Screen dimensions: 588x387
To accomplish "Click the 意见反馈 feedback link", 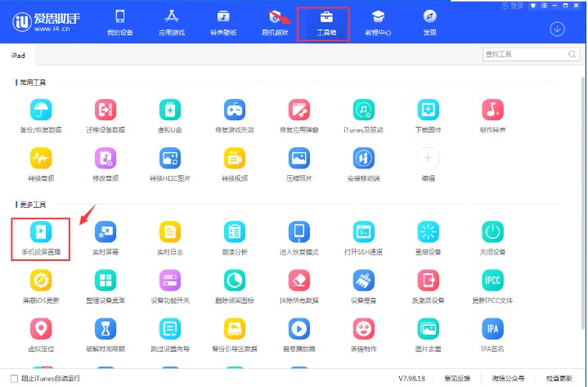I will pos(457,378).
